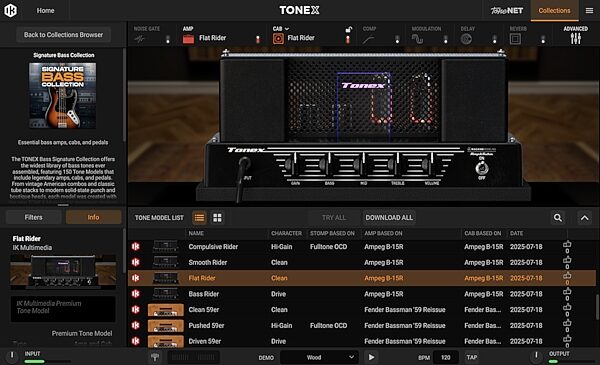Open the CAB type dropdown arrow
600x365 pixels.
pyautogui.click(x=287, y=29)
